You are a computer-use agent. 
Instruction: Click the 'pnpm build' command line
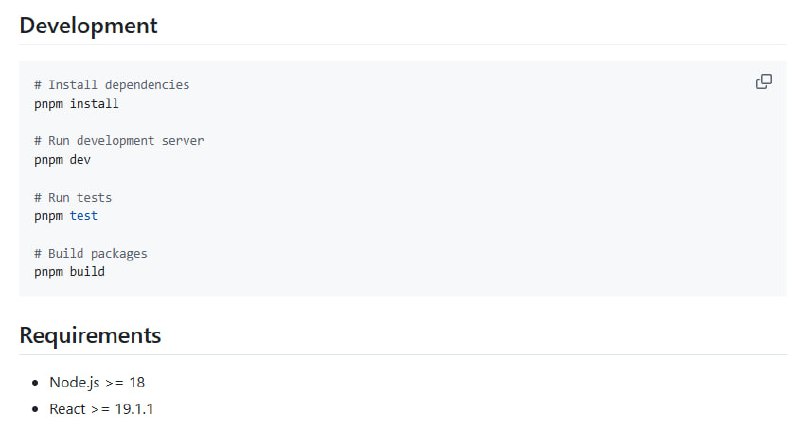[69, 271]
